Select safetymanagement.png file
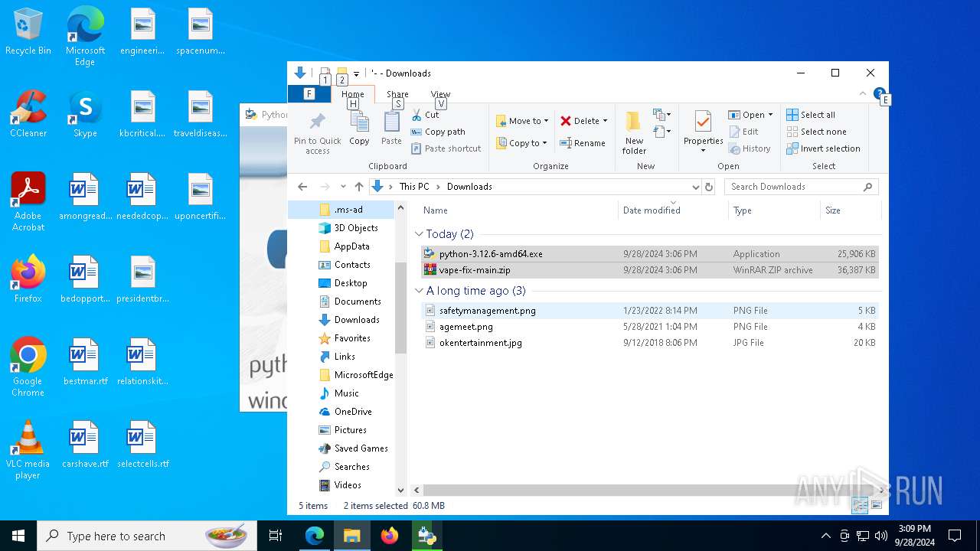 click(650, 311)
